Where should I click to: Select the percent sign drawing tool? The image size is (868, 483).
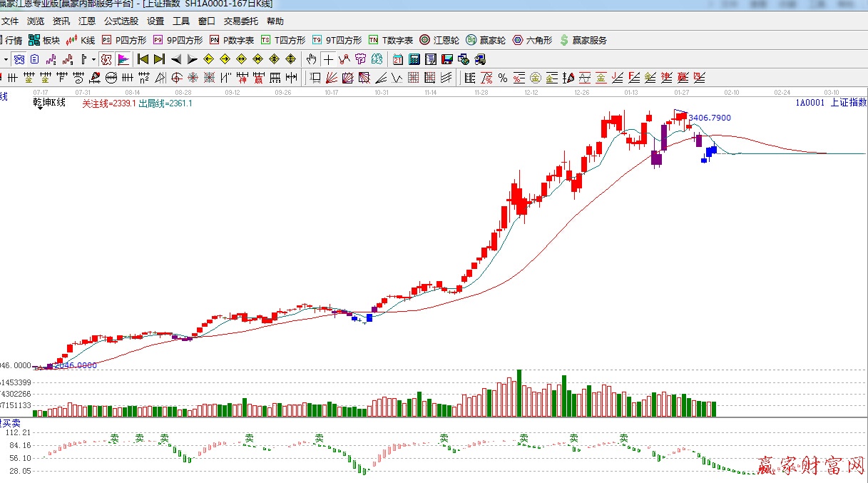point(503,78)
